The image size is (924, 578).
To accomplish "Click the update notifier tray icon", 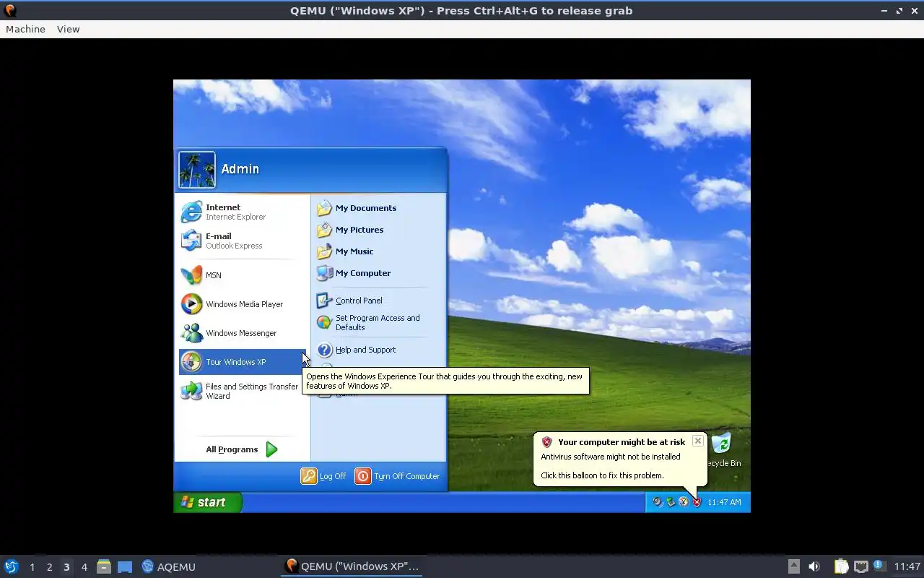I will 879,566.
